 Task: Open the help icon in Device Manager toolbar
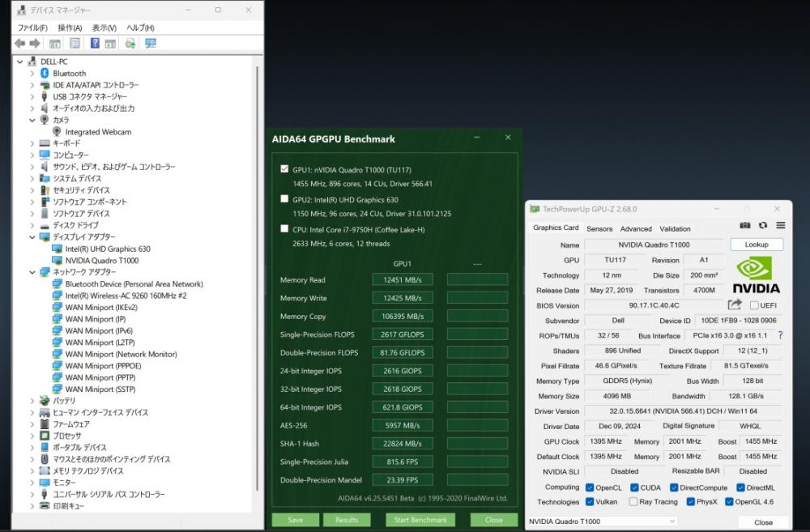(95, 44)
